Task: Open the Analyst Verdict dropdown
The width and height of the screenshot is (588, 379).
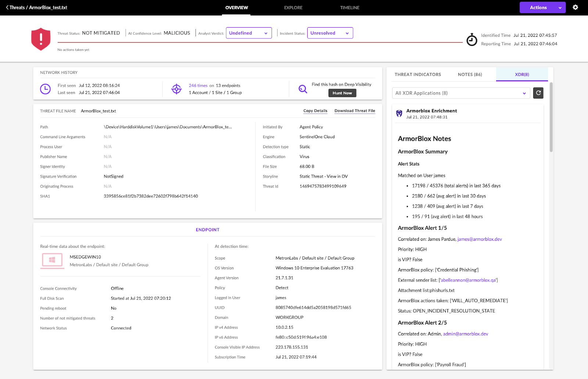Action: pos(248,33)
